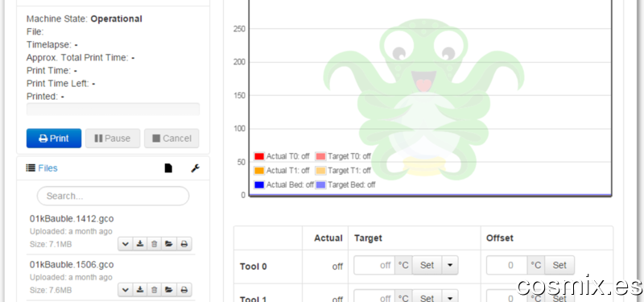
Task: Open Tool 0 target temperature preset dropdown
Action: 450,266
